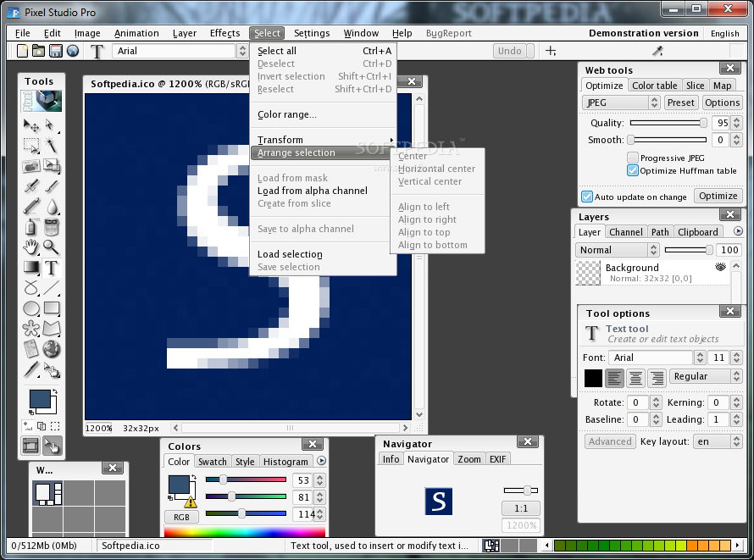
Task: Choose the rectangular marquee selection tool
Action: coord(30,145)
